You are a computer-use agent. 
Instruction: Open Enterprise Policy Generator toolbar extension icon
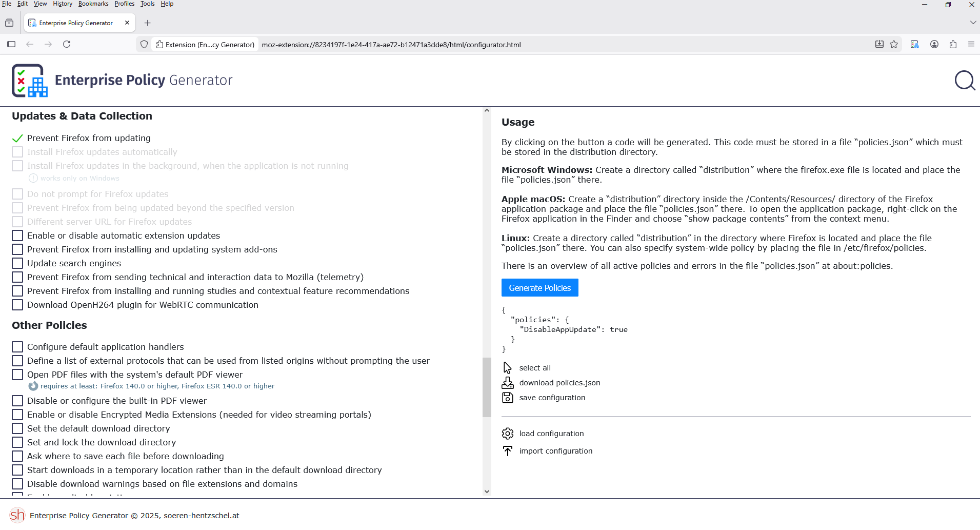pos(915,45)
